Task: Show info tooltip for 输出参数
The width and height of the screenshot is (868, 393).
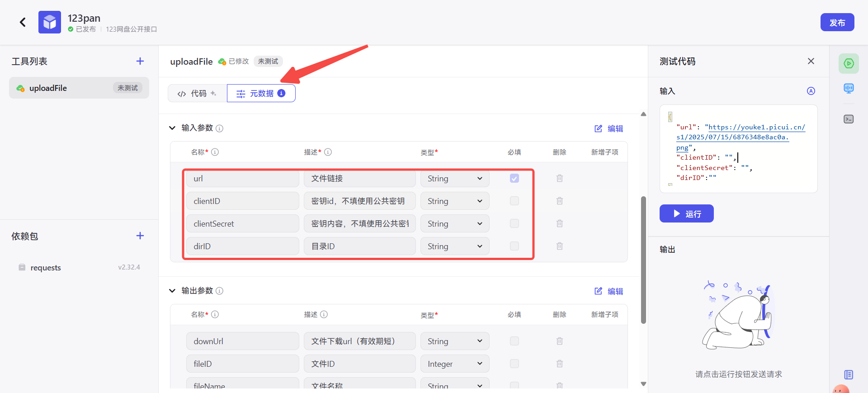Action: [219, 291]
